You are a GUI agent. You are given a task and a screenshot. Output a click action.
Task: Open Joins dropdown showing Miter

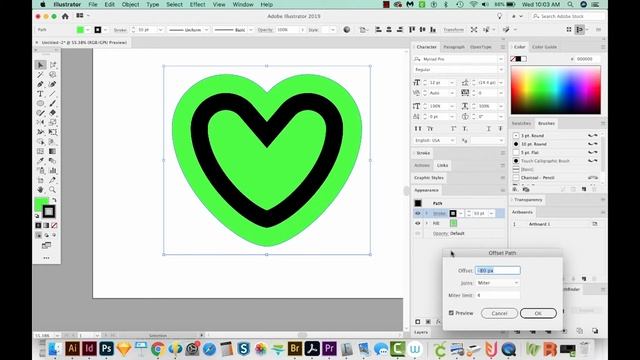pyautogui.click(x=498, y=282)
